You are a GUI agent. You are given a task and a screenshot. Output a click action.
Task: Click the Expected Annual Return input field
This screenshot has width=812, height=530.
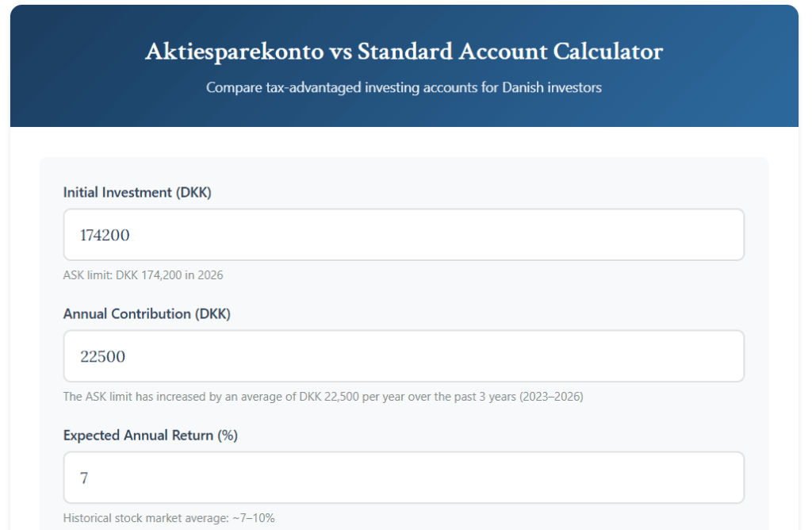[x=404, y=477]
